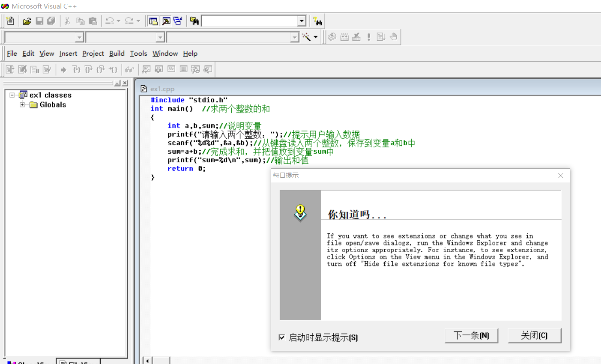This screenshot has width=601, height=364.
Task: Open the Build menu
Action: tap(117, 54)
